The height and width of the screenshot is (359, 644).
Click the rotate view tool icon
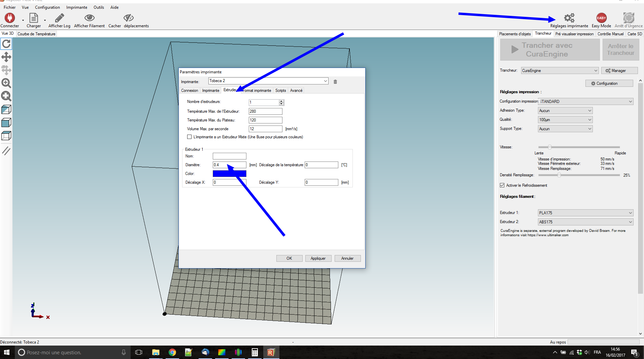[6, 44]
